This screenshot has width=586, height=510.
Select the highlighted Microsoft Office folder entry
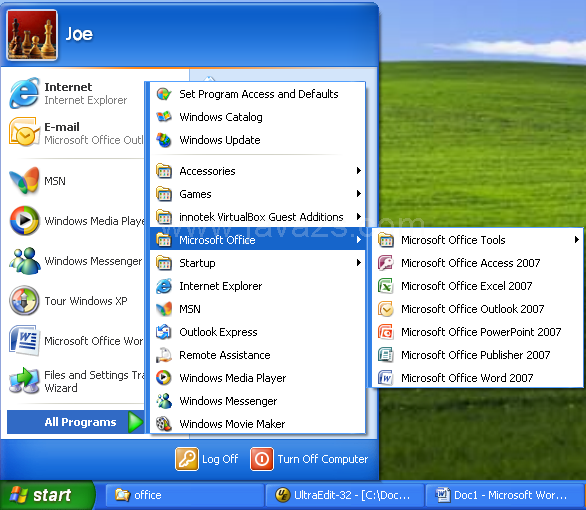click(257, 240)
